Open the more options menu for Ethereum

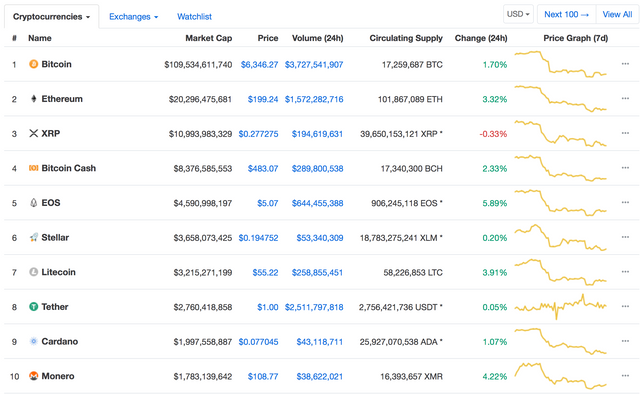click(625, 98)
